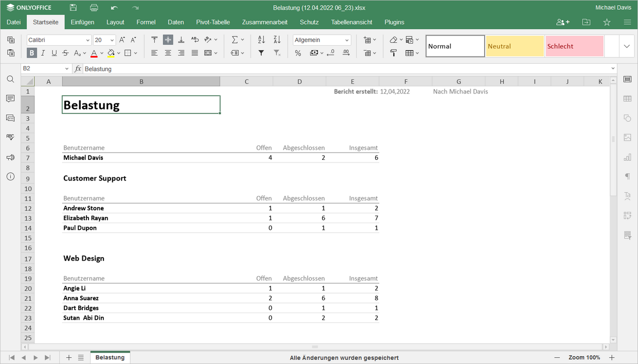Image resolution: width=638 pixels, height=364 pixels.
Task: Switch to the Formel tab
Action: pos(146,22)
